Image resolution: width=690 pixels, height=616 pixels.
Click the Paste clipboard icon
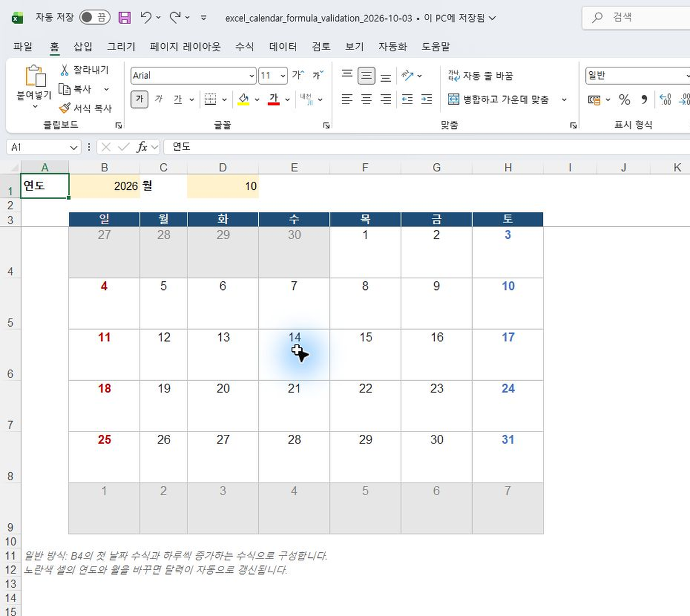tap(34, 76)
